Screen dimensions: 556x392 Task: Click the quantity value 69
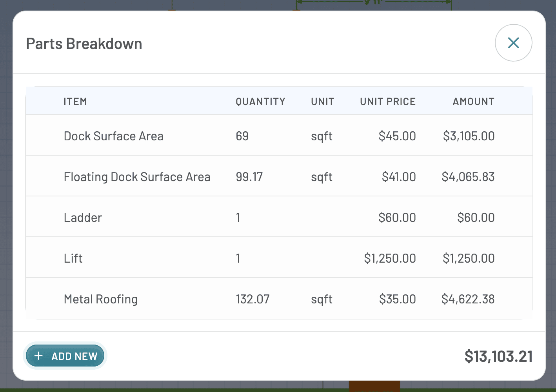click(x=242, y=136)
